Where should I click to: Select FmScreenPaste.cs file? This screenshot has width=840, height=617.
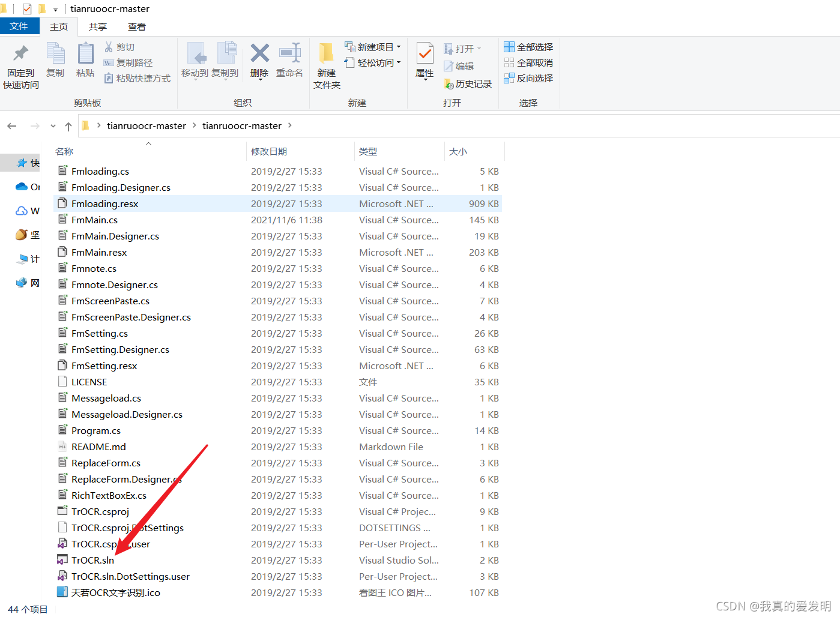coord(110,301)
